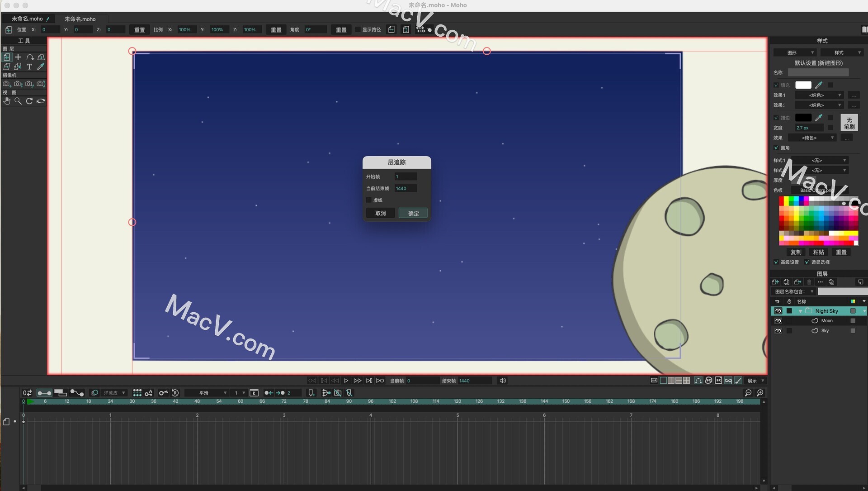Select the layer transform tool
The width and height of the screenshot is (868, 491).
[x=7, y=57]
